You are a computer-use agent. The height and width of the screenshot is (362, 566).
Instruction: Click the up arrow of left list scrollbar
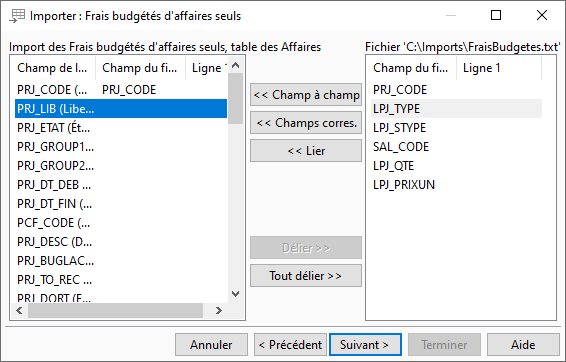pos(236,65)
